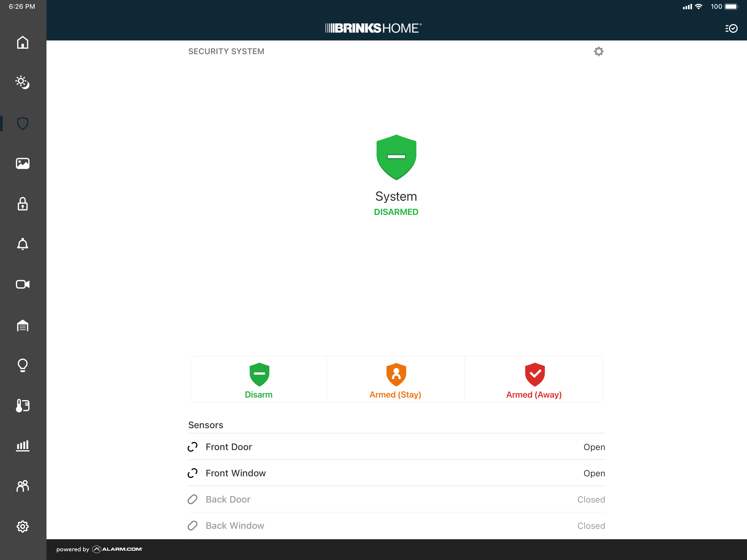Select the Security shield icon in sidebar
747x560 pixels.
[22, 123]
